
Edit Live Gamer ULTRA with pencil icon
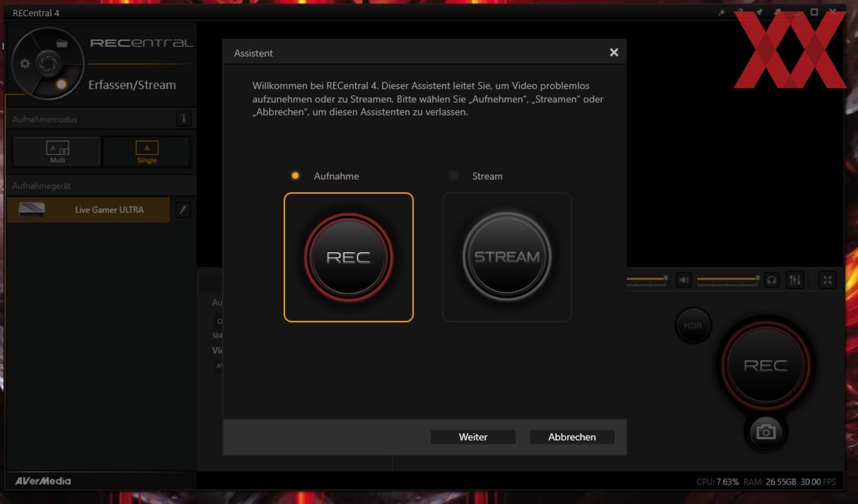[x=183, y=209]
